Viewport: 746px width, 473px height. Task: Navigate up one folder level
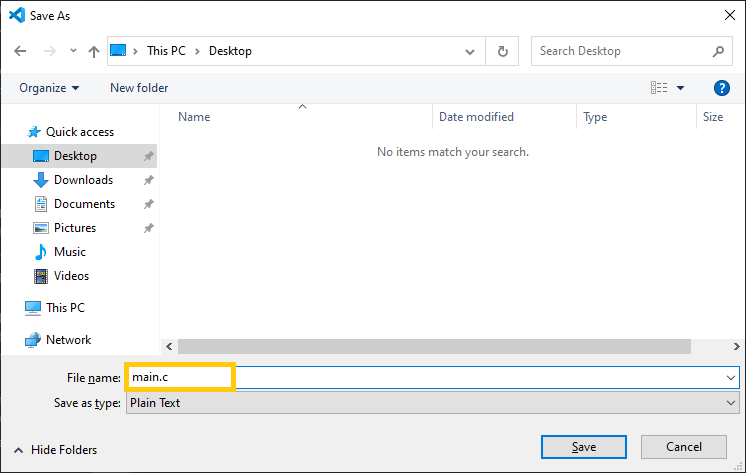(x=94, y=51)
